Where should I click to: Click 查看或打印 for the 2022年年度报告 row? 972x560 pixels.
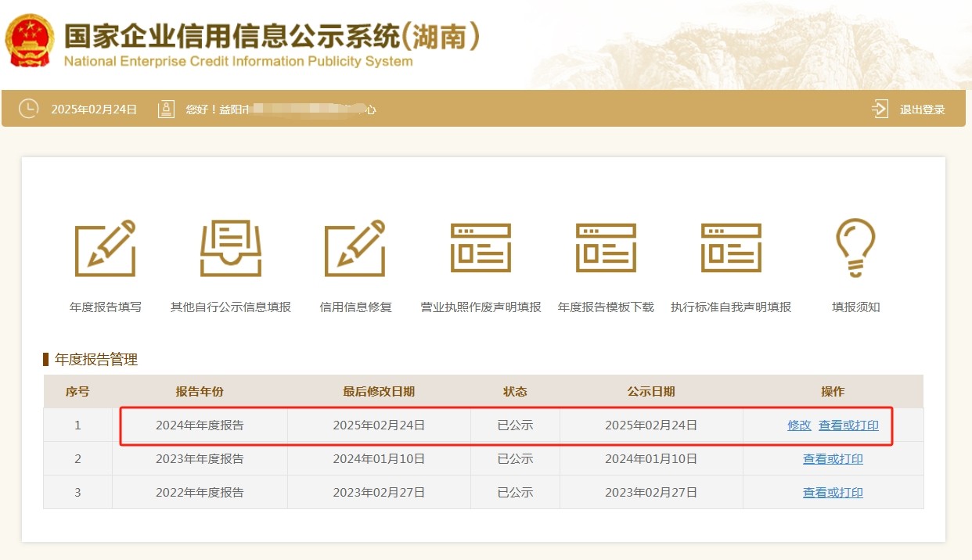833,493
